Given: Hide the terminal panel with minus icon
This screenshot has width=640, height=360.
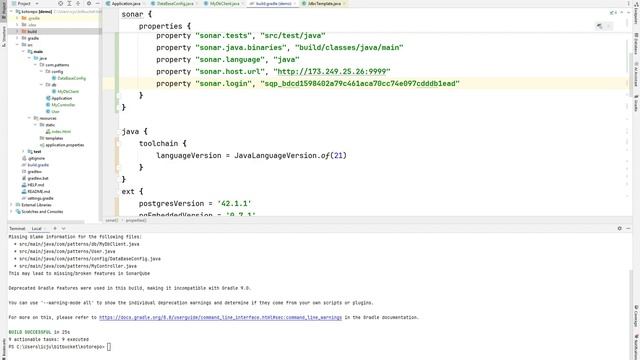Looking at the screenshot, I should pos(628,229).
